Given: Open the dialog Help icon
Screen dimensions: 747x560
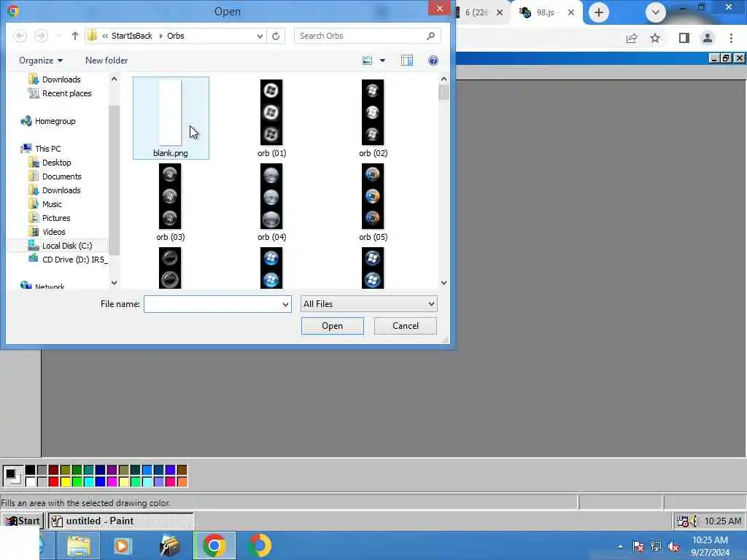Looking at the screenshot, I should 433,61.
